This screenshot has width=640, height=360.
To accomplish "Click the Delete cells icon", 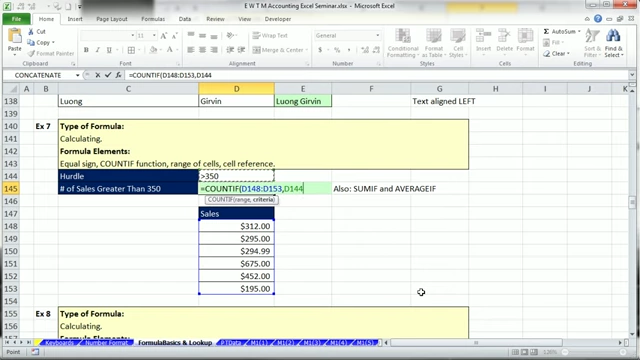I will (x=504, y=36).
